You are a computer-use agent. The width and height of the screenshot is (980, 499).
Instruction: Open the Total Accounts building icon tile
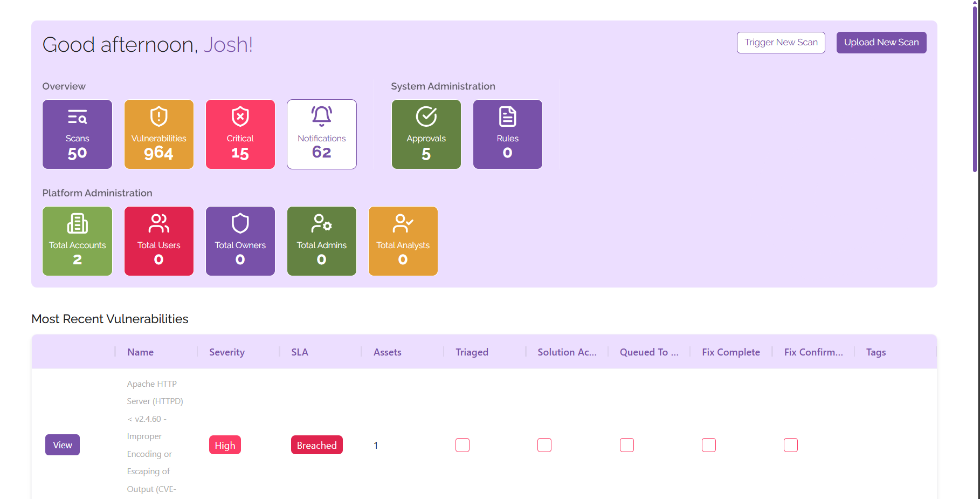77,224
